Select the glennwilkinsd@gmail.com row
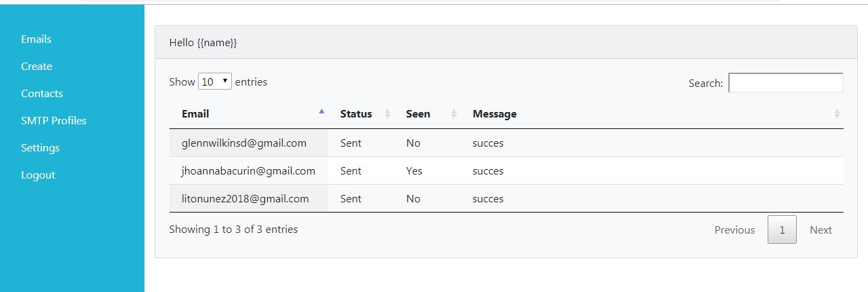The width and height of the screenshot is (868, 292). tap(507, 143)
